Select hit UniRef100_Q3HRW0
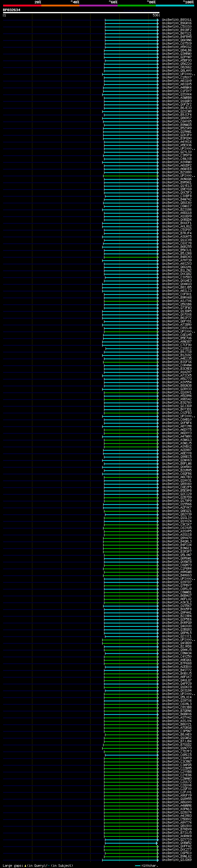197x868 pixels. click(x=176, y=54)
